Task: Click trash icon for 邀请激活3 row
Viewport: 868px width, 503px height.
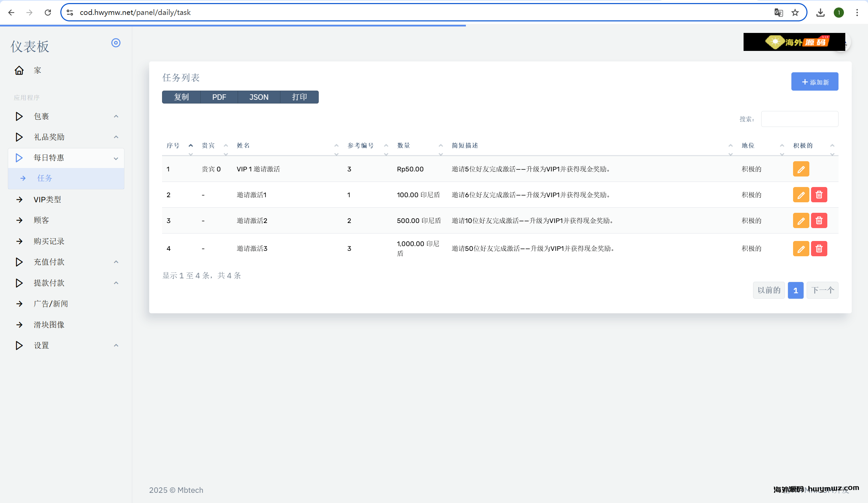Action: (819, 248)
